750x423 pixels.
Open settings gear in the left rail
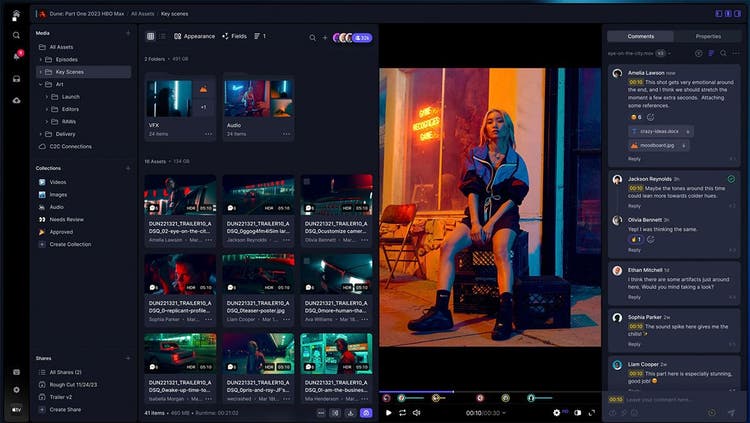pos(16,390)
